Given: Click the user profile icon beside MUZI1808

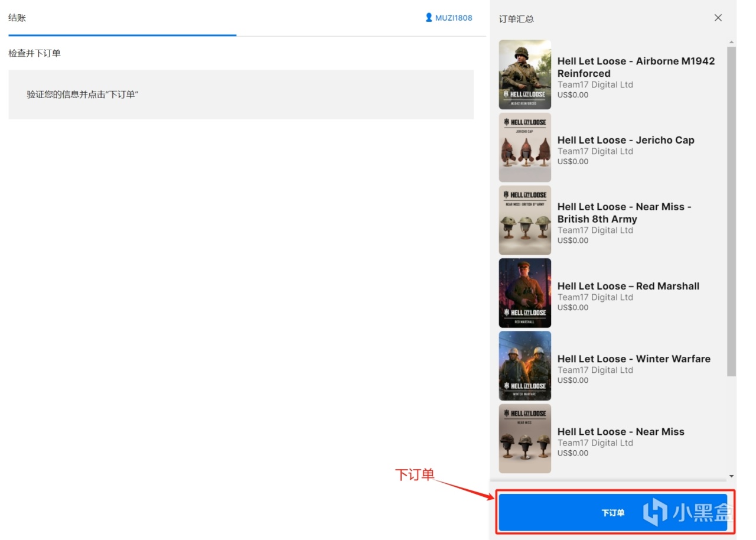Looking at the screenshot, I should point(429,18).
